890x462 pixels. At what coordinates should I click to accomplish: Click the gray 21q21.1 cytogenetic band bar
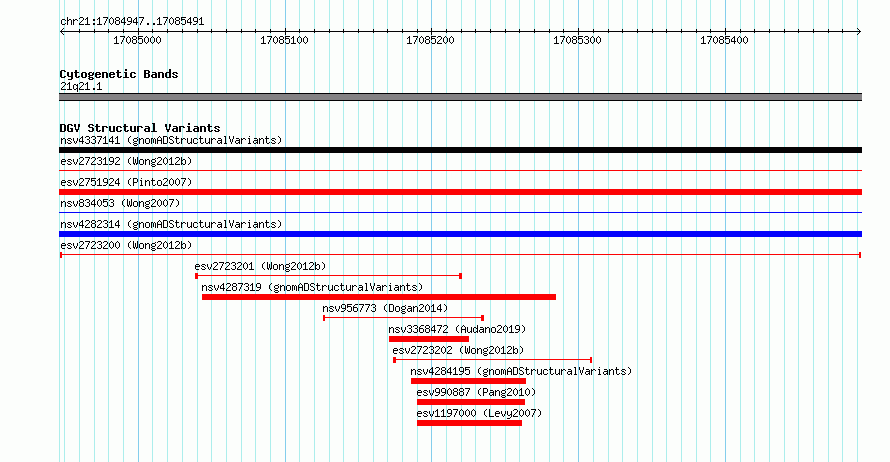click(460, 97)
